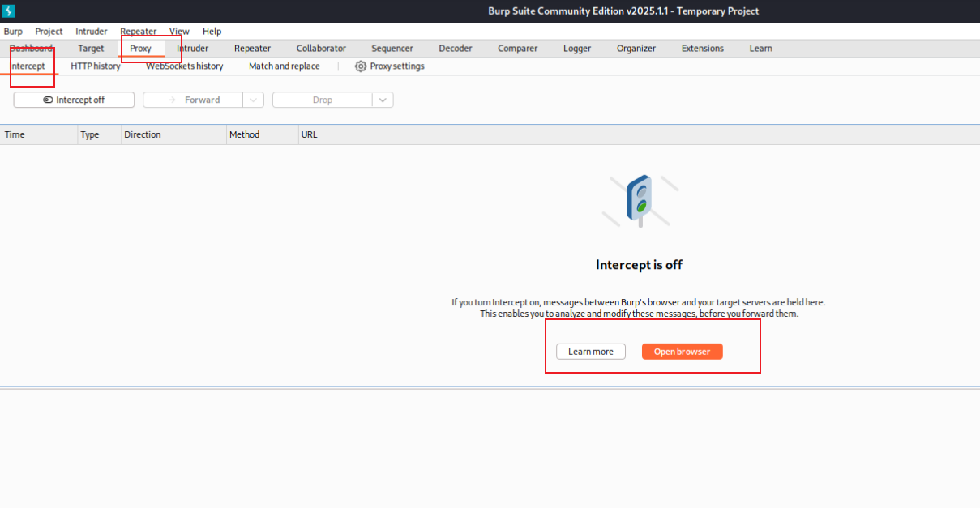Open Proxy settings via the gear icon
980x508 pixels.
pos(361,66)
